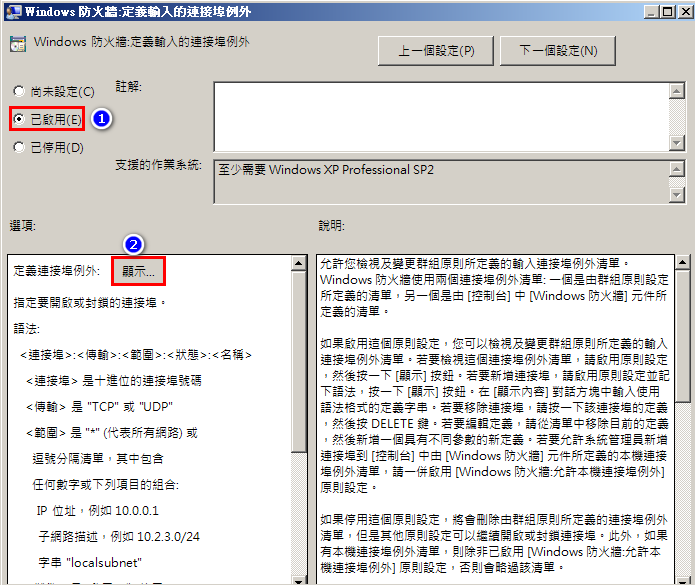Click the 選項 panel scroll up arrow
The image size is (695, 585).
(299, 263)
